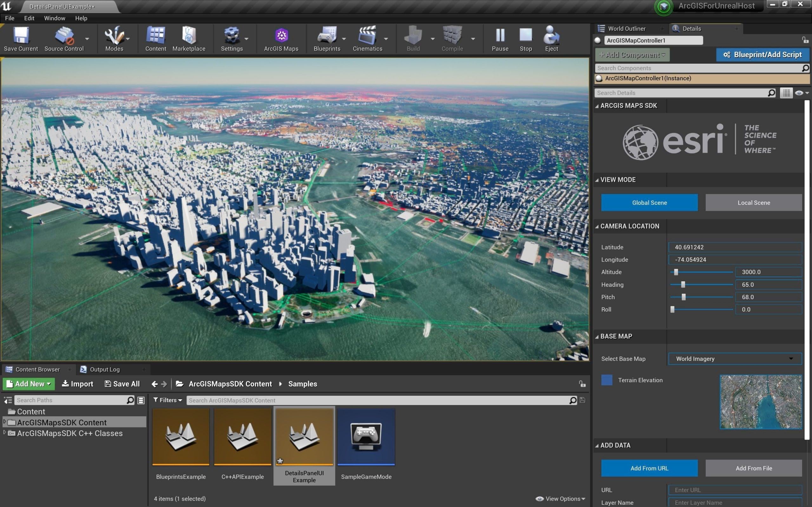812x507 pixels.
Task: Open the Window menu
Action: click(x=54, y=18)
